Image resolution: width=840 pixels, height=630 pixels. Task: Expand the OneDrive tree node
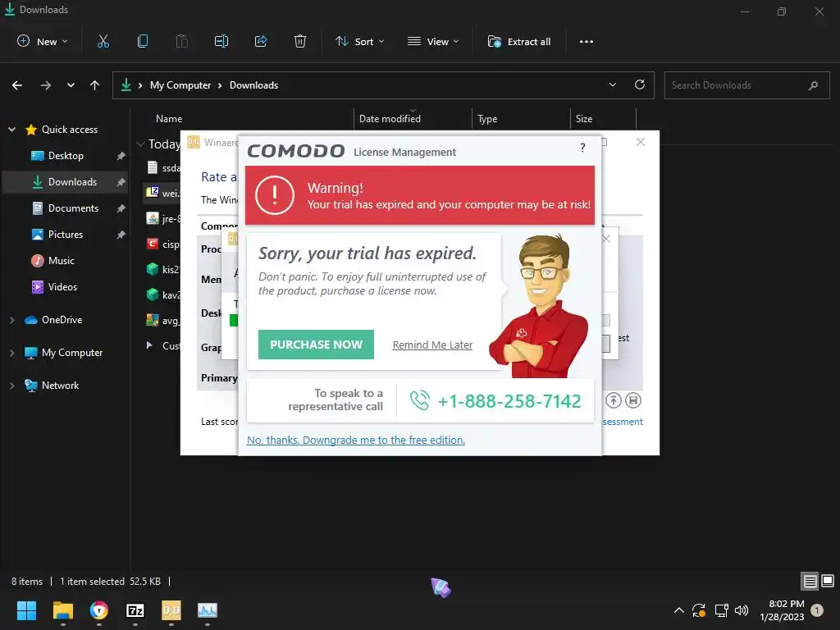tap(11, 320)
